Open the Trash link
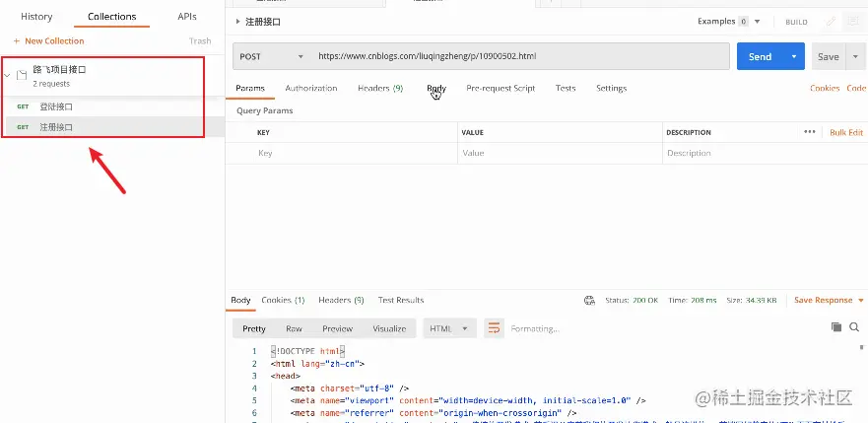868x423 pixels. pyautogui.click(x=200, y=41)
